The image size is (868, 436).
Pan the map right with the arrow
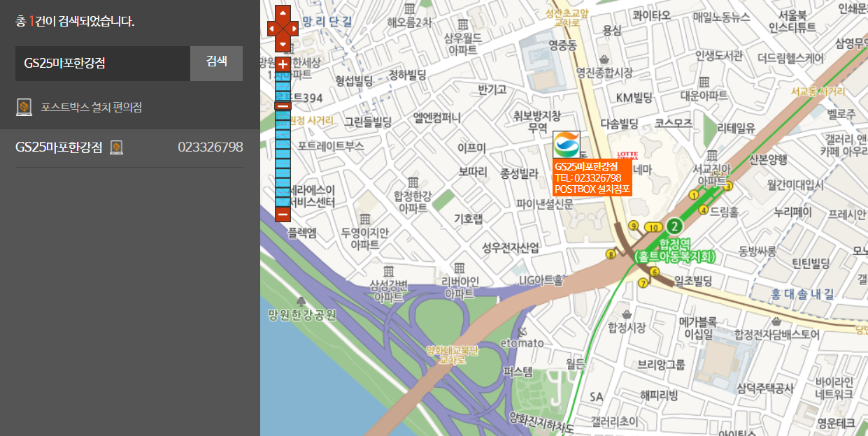point(294,29)
